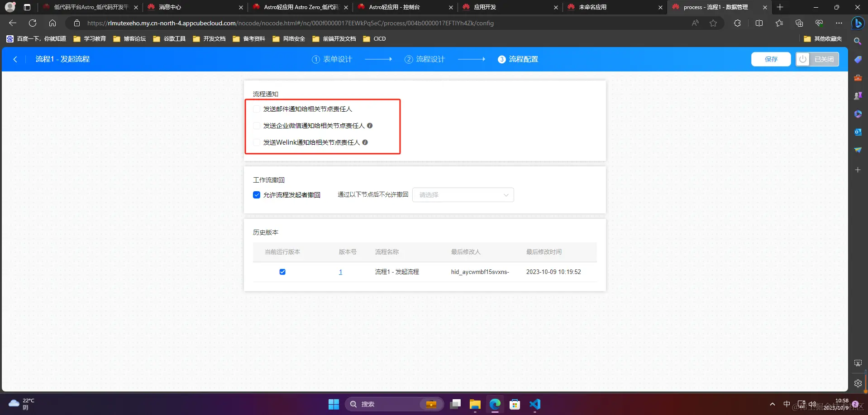The height and width of the screenshot is (415, 868).
Task: Toggle the 已关闭 process power switch
Action: pos(817,59)
